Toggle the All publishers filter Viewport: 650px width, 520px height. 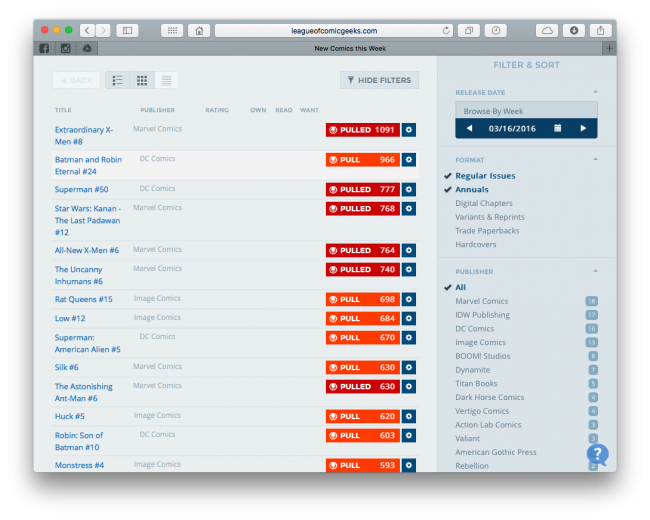pos(460,287)
